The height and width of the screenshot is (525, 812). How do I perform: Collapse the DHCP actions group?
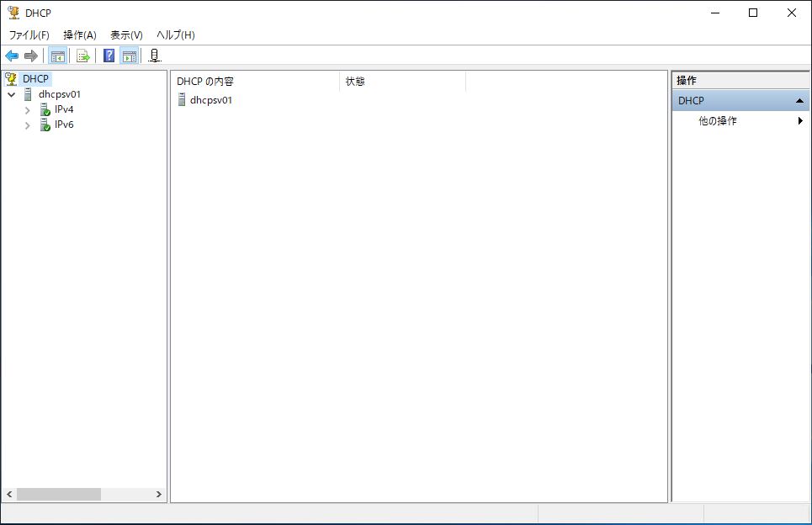coord(799,100)
